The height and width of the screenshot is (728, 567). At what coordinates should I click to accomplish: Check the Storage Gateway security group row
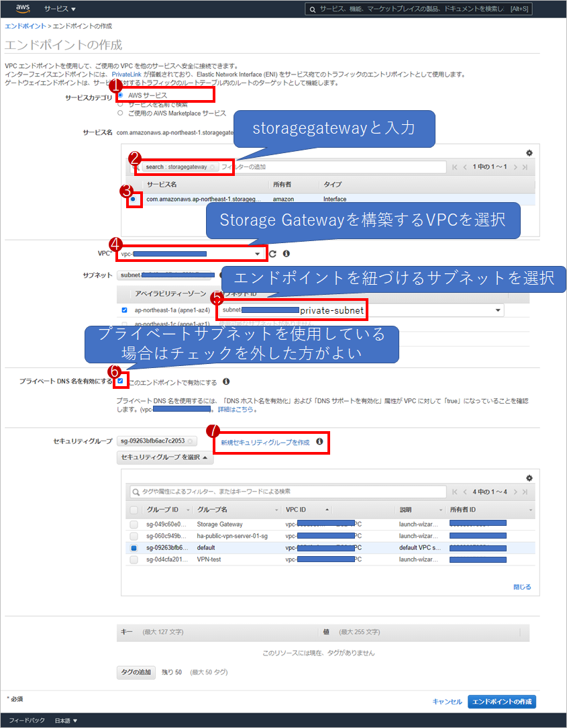[x=134, y=525]
